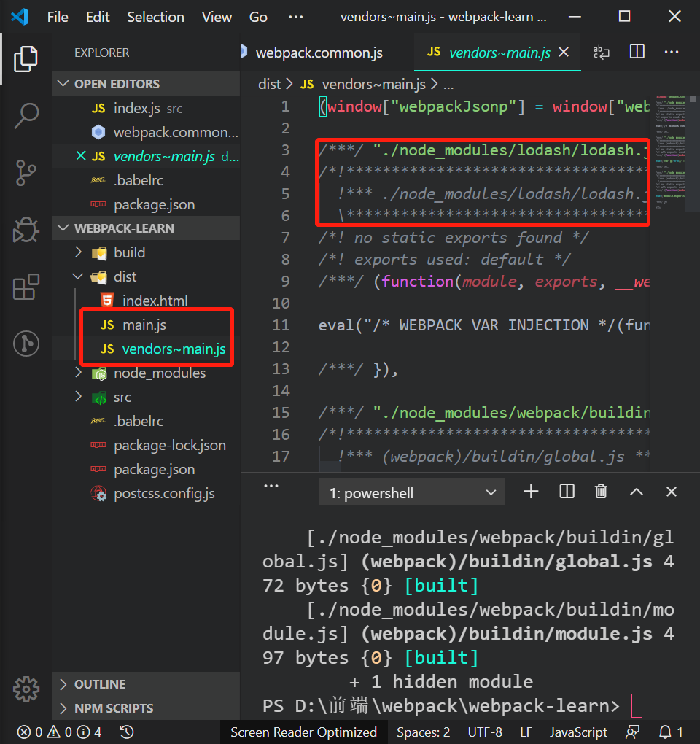This screenshot has height=744, width=700.
Task: Click the editor vertical scrollbar slider
Action: [693, 98]
